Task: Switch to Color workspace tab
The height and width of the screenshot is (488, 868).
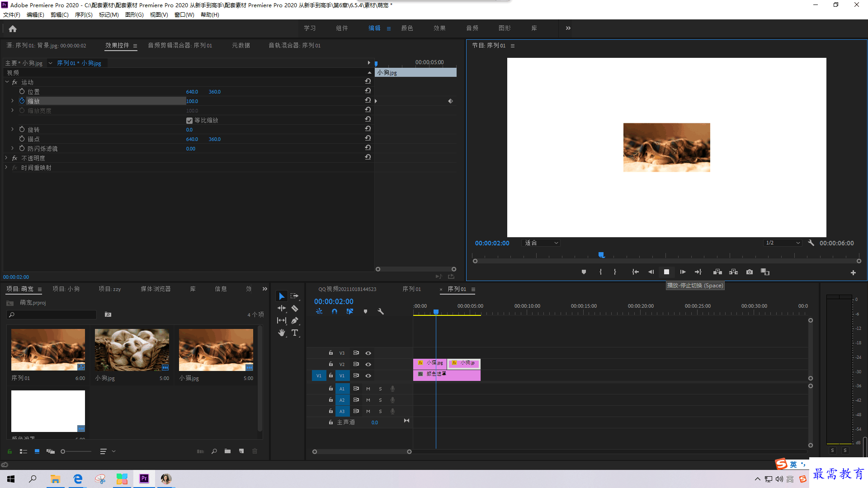Action: click(x=407, y=28)
